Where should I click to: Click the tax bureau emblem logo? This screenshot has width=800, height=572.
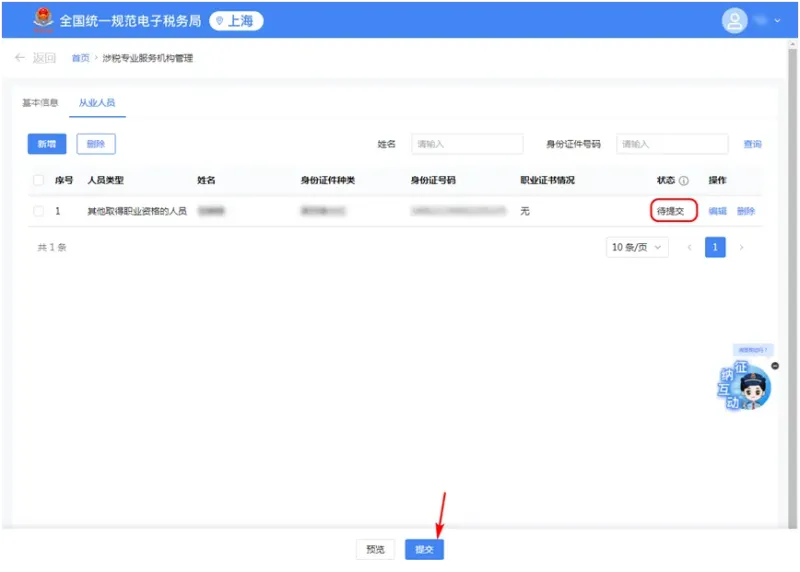pyautogui.click(x=43, y=20)
